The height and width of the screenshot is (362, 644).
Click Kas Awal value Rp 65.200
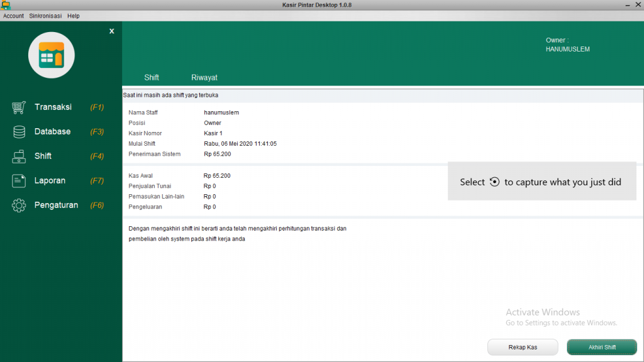tap(217, 176)
